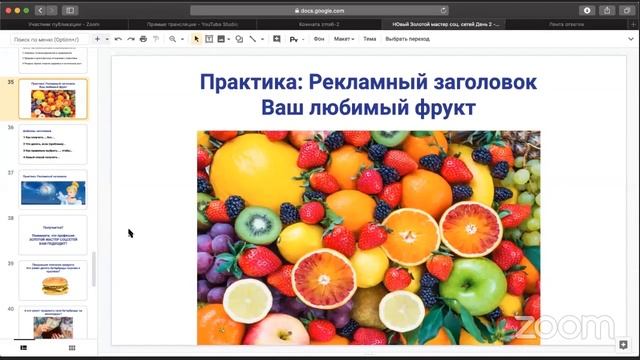Open the input tools dropdown arrow
This screenshot has width=640, height=360.
pyautogui.click(x=303, y=39)
